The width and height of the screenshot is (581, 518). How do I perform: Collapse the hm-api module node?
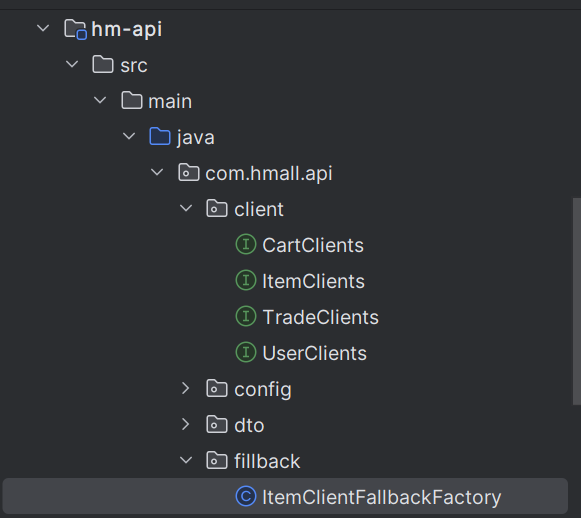tap(43, 28)
